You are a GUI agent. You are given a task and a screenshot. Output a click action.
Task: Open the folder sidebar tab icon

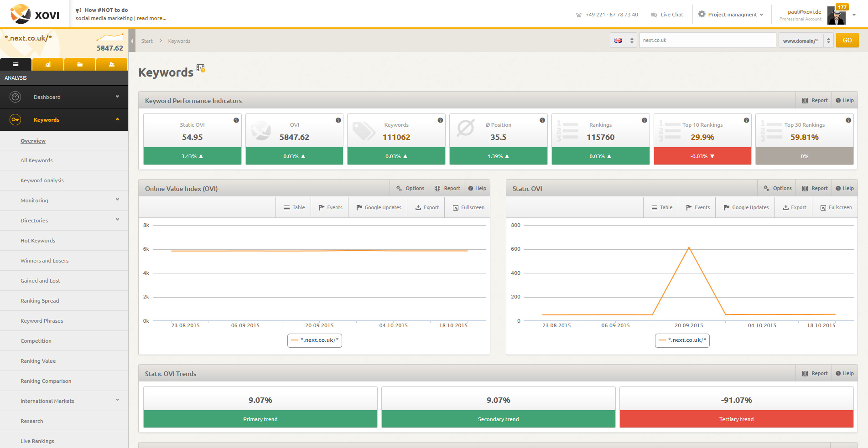80,64
